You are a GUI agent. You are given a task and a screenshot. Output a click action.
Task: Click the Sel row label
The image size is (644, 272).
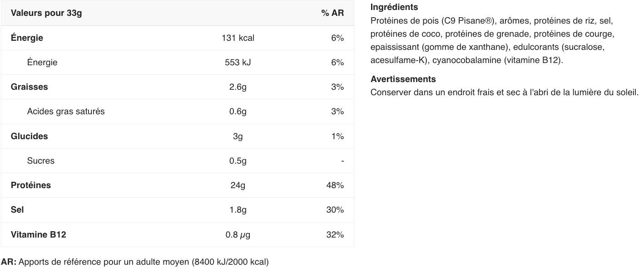pyautogui.click(x=18, y=210)
